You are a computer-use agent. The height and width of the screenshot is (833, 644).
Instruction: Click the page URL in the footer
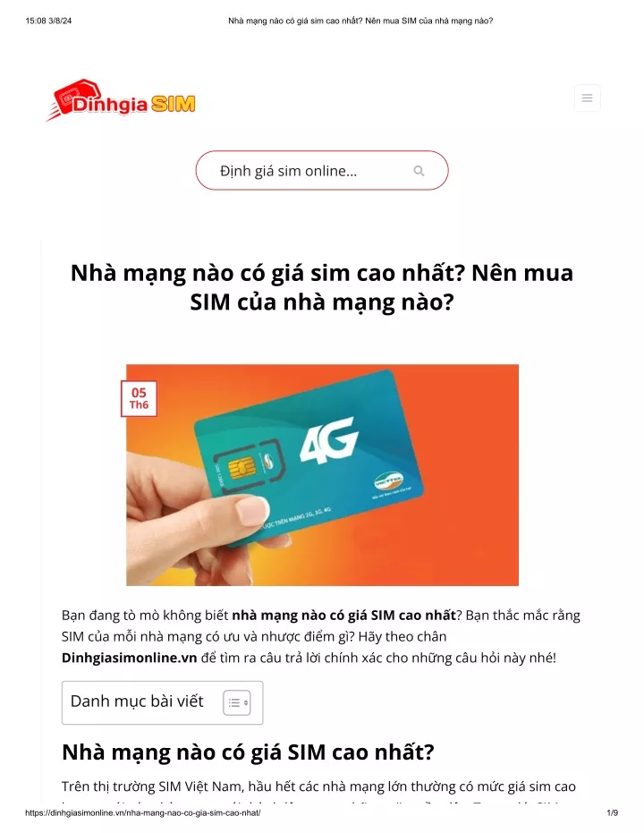(x=143, y=812)
